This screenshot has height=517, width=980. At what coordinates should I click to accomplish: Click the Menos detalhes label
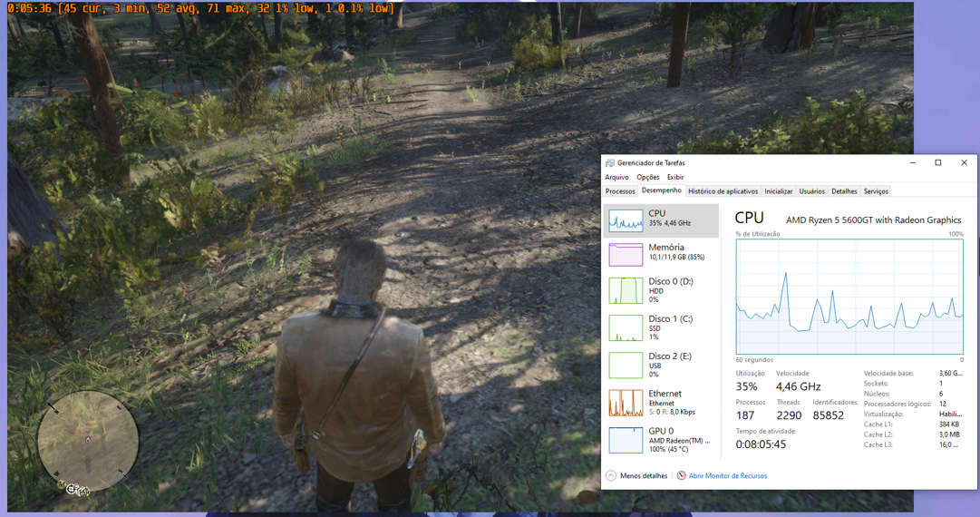[644, 476]
